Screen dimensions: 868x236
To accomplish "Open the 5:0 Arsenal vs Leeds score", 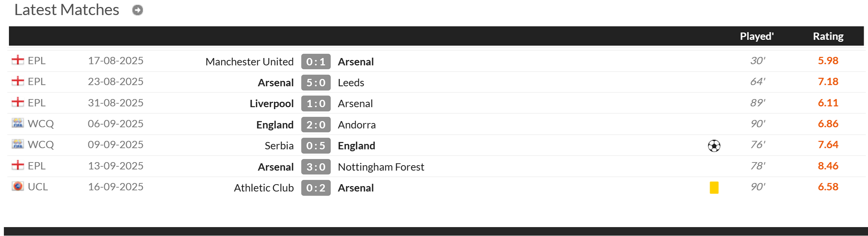I will pyautogui.click(x=316, y=82).
